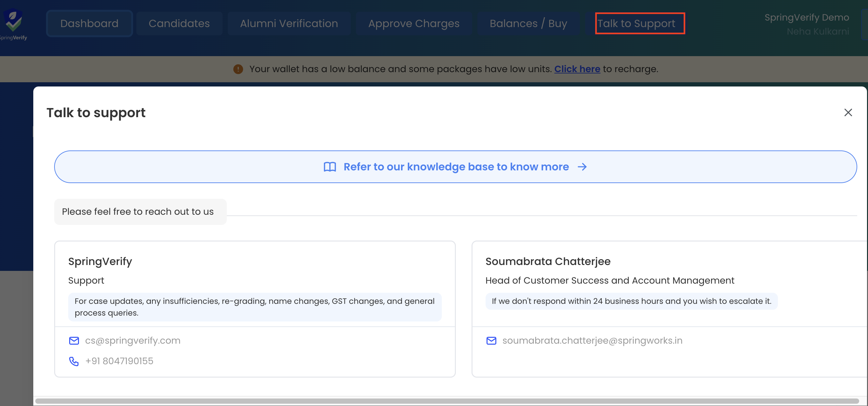Click the +91 8047190155 phone number
Image resolution: width=868 pixels, height=406 pixels.
119,361
